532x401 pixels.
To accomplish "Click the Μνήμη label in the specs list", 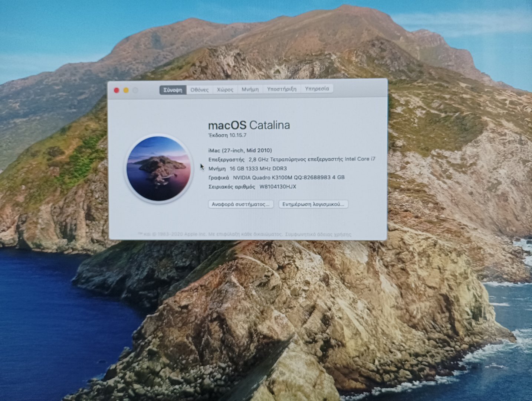I will (x=217, y=169).
